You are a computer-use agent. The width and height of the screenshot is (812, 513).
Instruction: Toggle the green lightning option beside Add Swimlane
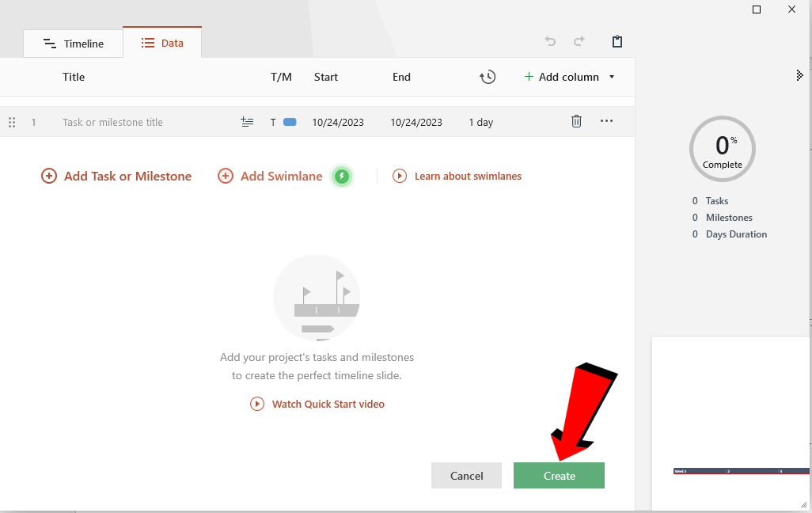(x=342, y=176)
